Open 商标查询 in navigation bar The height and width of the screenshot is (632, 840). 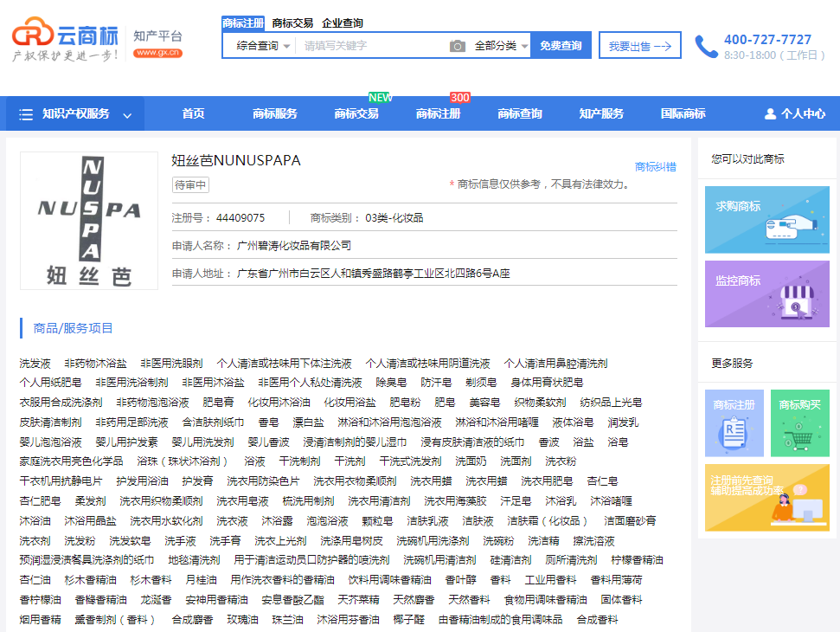[520, 113]
